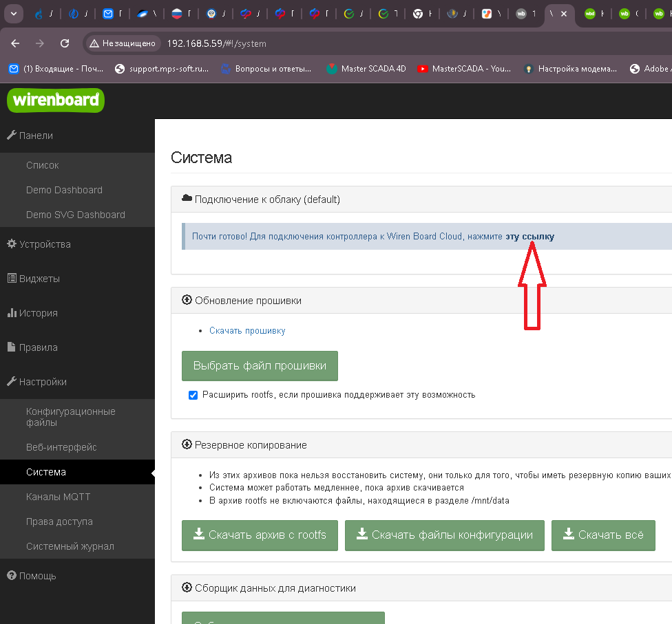Follow the эту ссылку cloud link

[529, 237]
